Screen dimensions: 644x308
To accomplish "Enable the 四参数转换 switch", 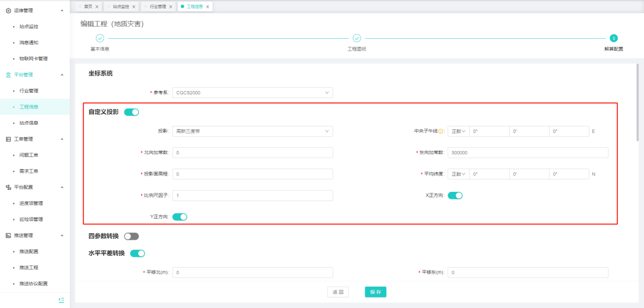I will [x=132, y=237].
